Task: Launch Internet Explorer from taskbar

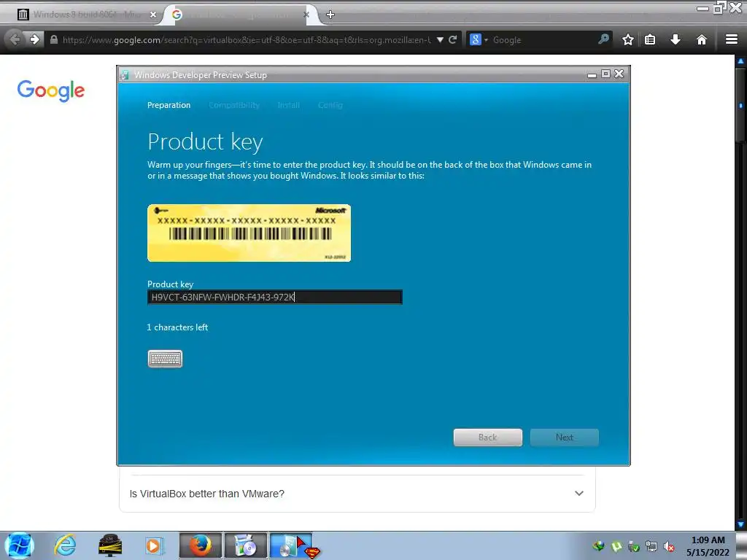Action: click(65, 545)
